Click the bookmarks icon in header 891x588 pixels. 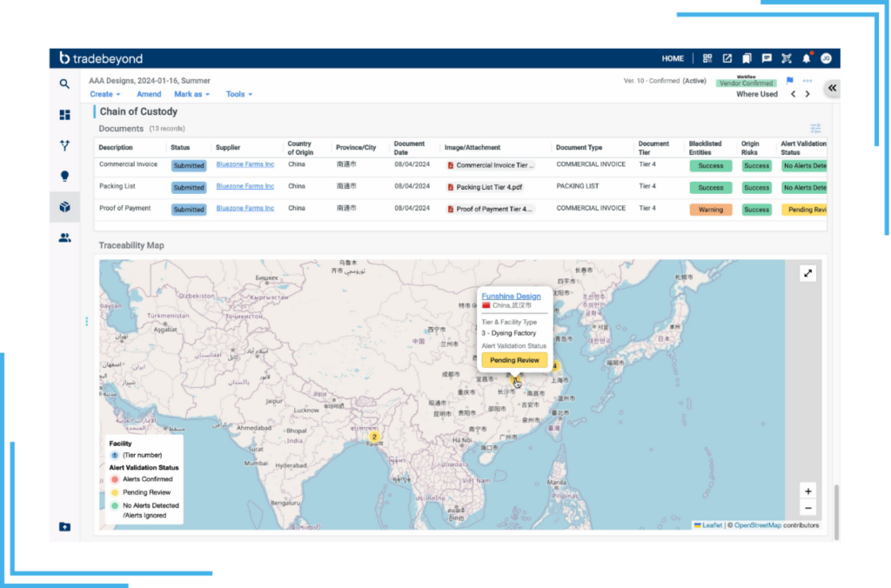pos(747,58)
